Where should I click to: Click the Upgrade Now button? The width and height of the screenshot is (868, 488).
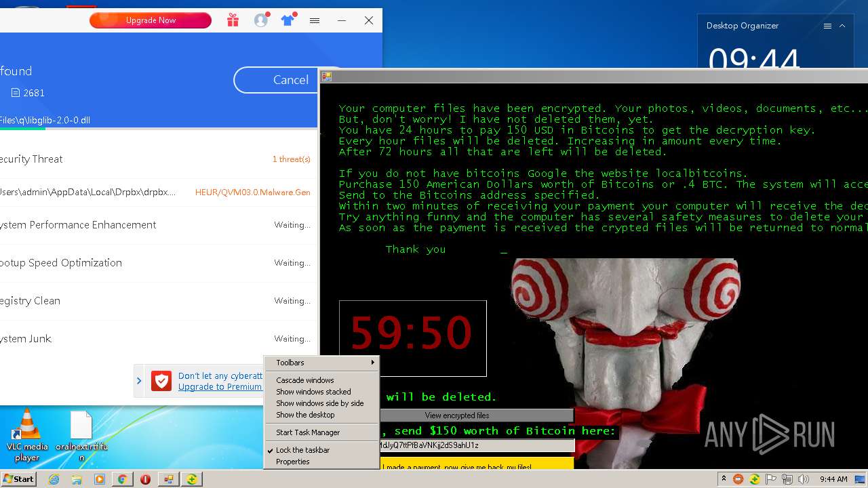point(151,20)
